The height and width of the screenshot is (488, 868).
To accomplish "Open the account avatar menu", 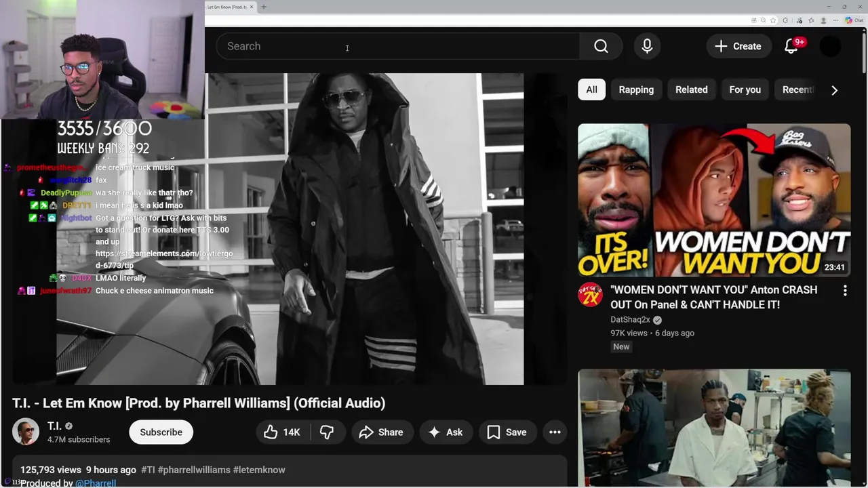I will [x=830, y=46].
